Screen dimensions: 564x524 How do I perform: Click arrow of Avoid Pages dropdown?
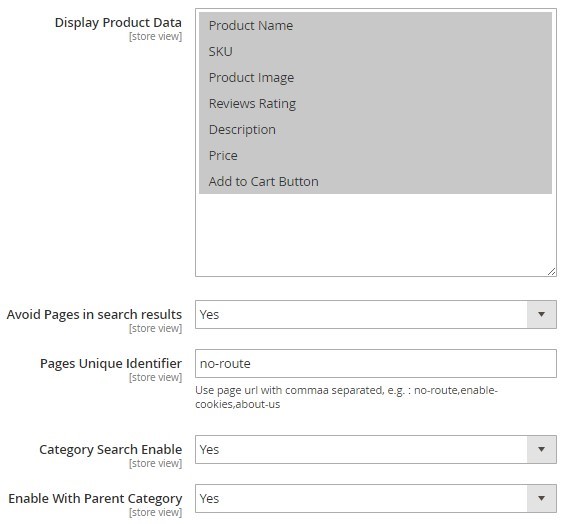click(x=541, y=314)
